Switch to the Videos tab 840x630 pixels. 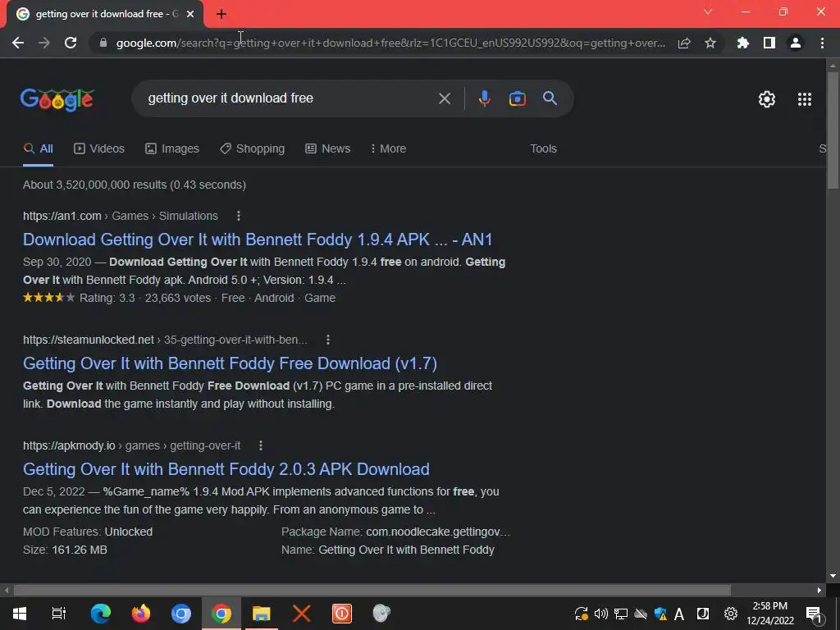tap(99, 149)
